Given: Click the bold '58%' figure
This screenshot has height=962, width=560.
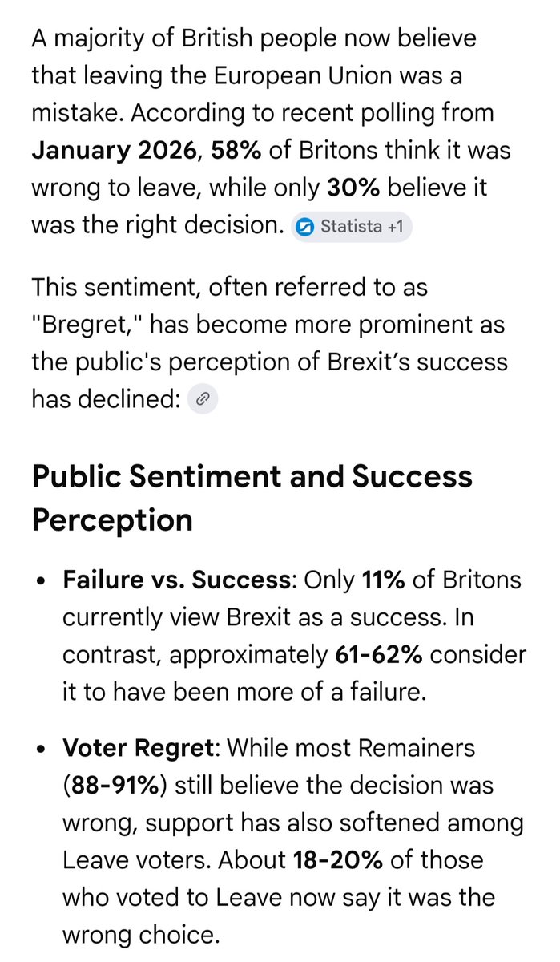Looking at the screenshot, I should [236, 150].
